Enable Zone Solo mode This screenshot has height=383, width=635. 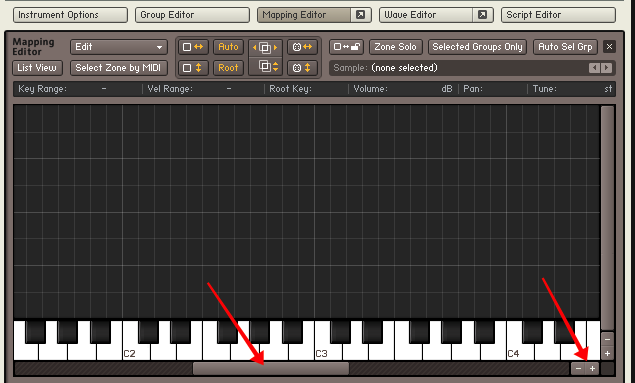coord(395,47)
